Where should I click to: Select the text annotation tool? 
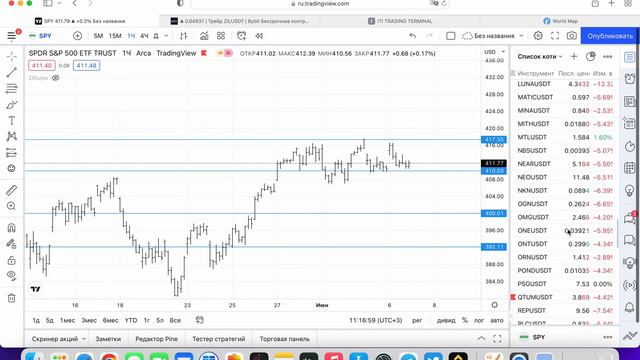11,120
